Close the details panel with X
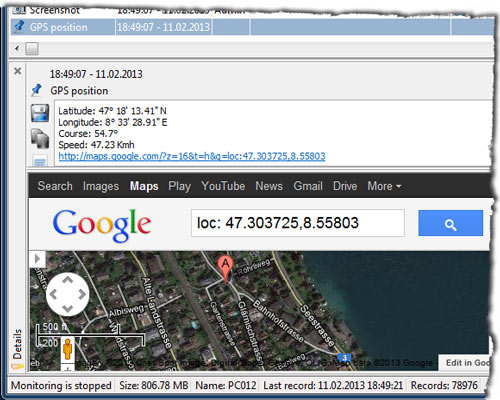Screen dimensions: 500x400 (18, 71)
